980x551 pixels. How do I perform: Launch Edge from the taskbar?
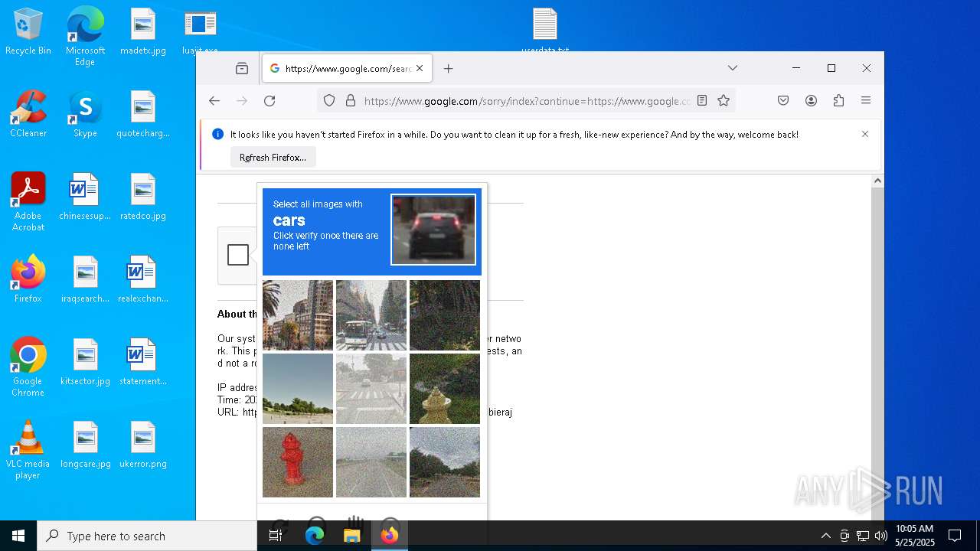(x=315, y=536)
